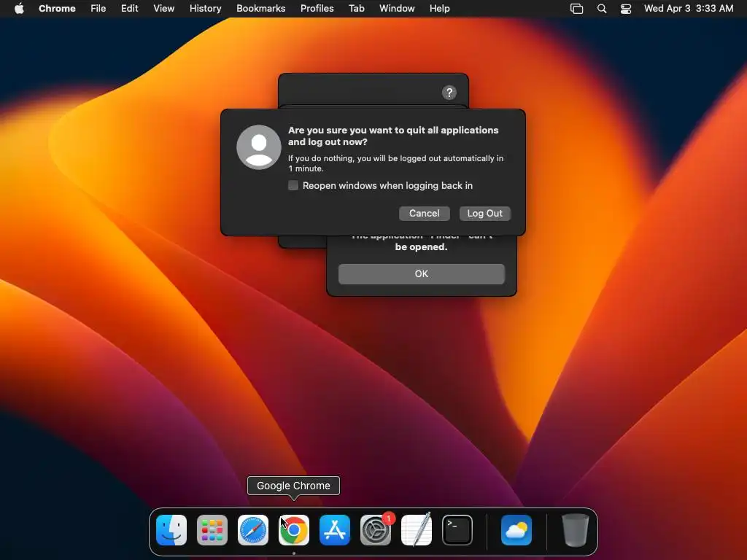Open the App Store dock icon

(334, 530)
